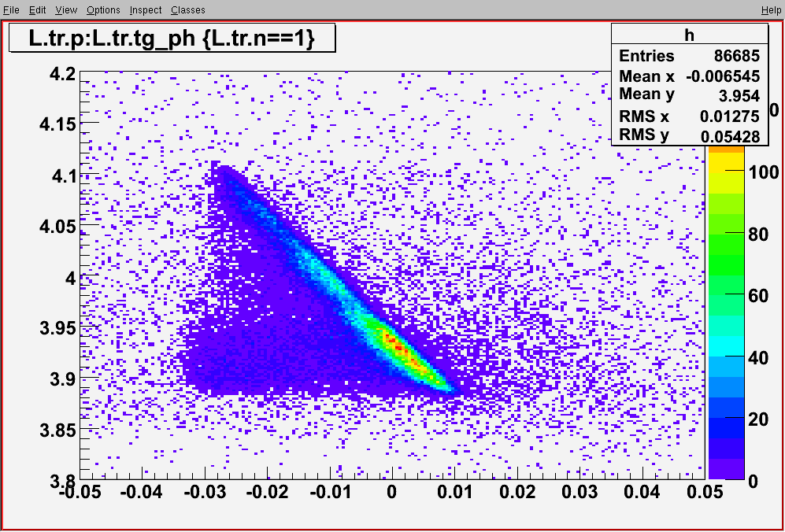Viewport: 785px width, 532px height.
Task: Click the x-axis label 0.02
Action: tap(518, 493)
